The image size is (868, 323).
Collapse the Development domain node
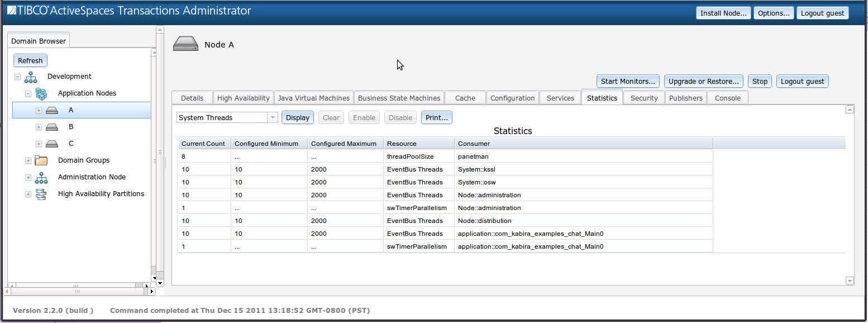point(17,77)
